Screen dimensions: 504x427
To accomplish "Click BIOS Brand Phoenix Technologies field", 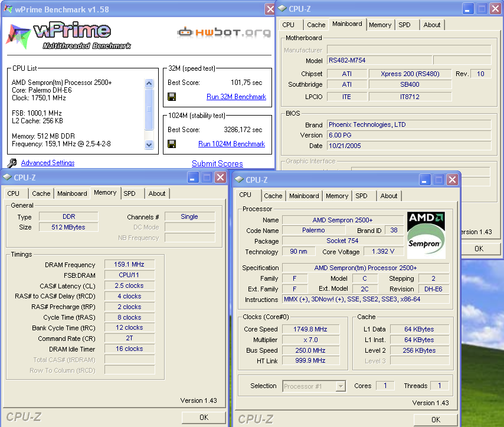I will click(409, 124).
